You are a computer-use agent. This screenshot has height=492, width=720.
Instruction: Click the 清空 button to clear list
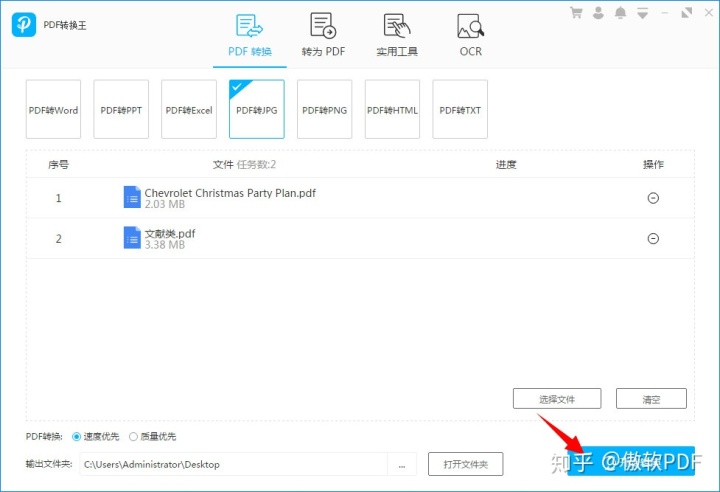pyautogui.click(x=651, y=399)
